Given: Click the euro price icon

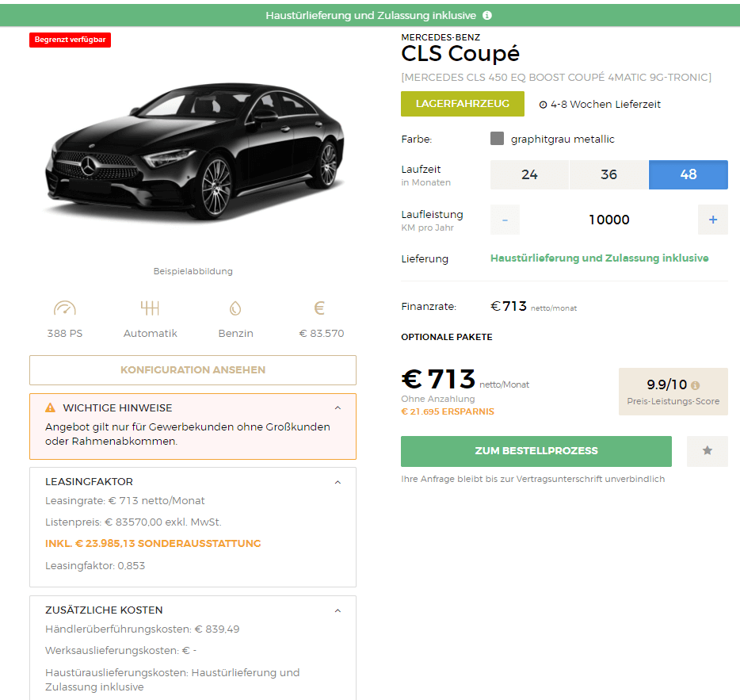Looking at the screenshot, I should [x=319, y=308].
